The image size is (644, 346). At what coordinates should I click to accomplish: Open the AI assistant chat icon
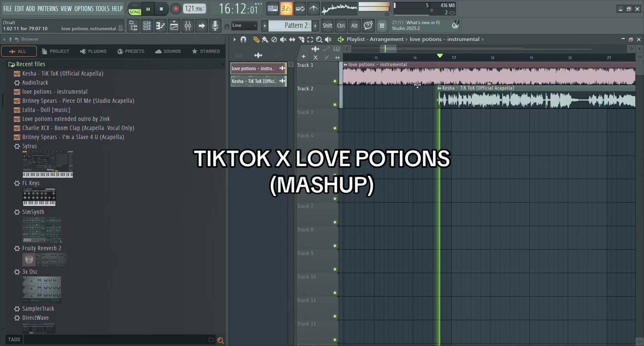point(368,25)
